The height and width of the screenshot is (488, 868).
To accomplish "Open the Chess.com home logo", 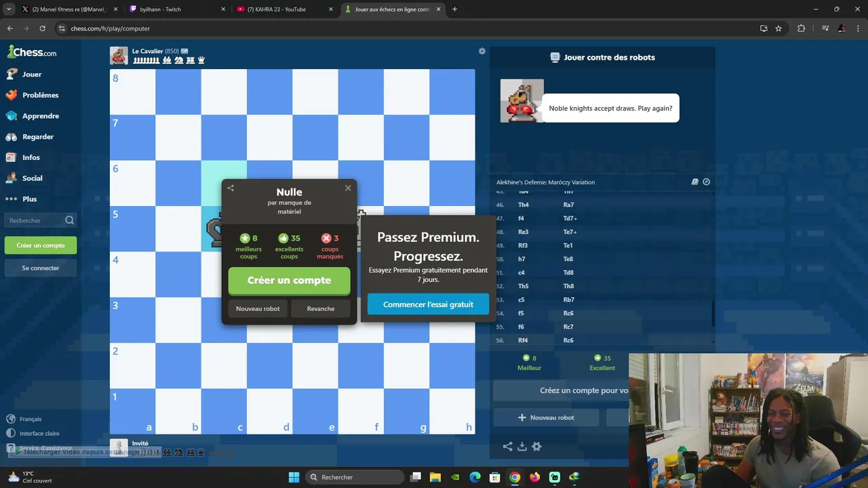I will 32,52.
